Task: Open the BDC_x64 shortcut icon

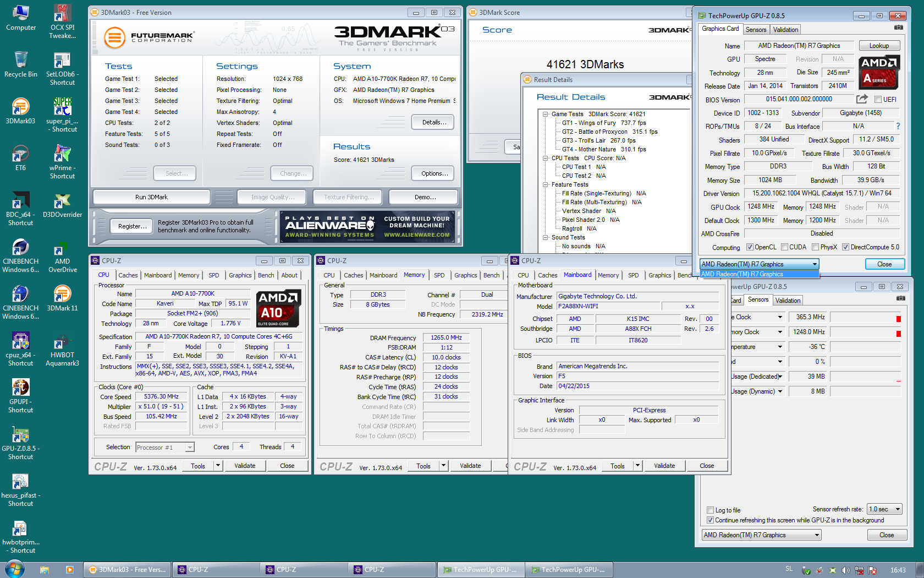Action: (20, 209)
